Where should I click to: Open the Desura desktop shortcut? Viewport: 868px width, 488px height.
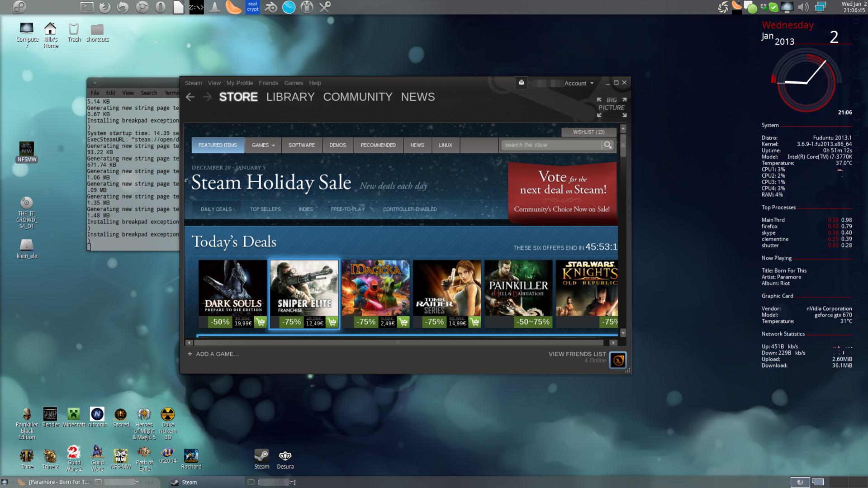(285, 459)
